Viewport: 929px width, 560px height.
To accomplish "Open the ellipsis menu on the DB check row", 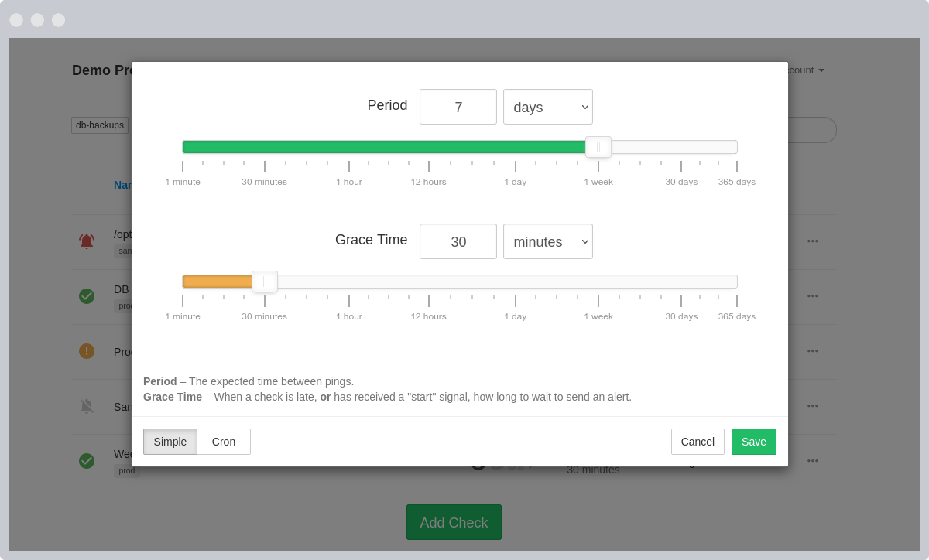I will pos(812,295).
